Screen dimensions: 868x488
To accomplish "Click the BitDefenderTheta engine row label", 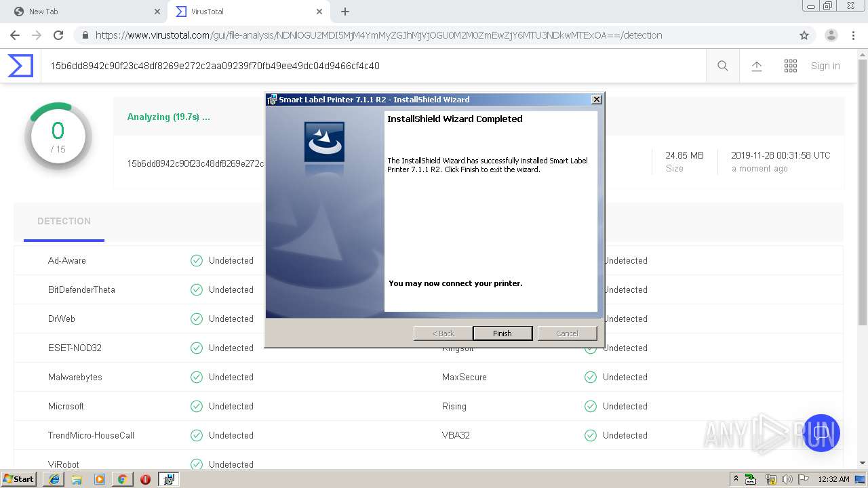I will (81, 289).
